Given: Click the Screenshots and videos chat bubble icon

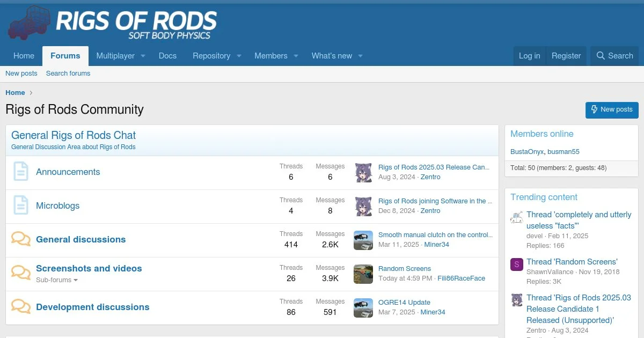Looking at the screenshot, I should pyautogui.click(x=21, y=273).
